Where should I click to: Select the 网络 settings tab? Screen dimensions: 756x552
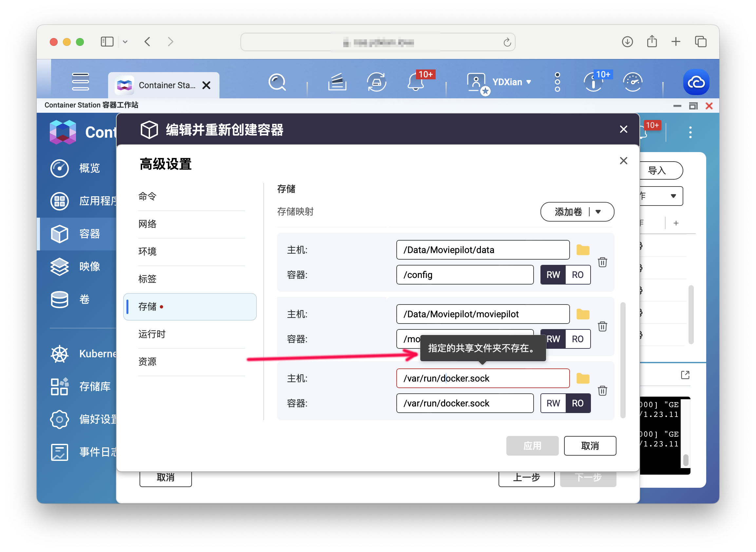point(191,224)
